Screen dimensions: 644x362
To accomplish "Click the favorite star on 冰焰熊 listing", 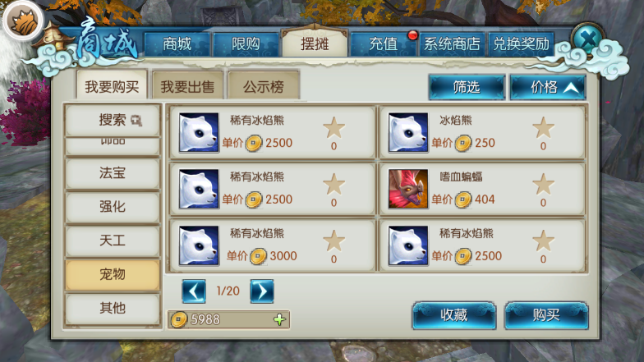I will tap(543, 127).
